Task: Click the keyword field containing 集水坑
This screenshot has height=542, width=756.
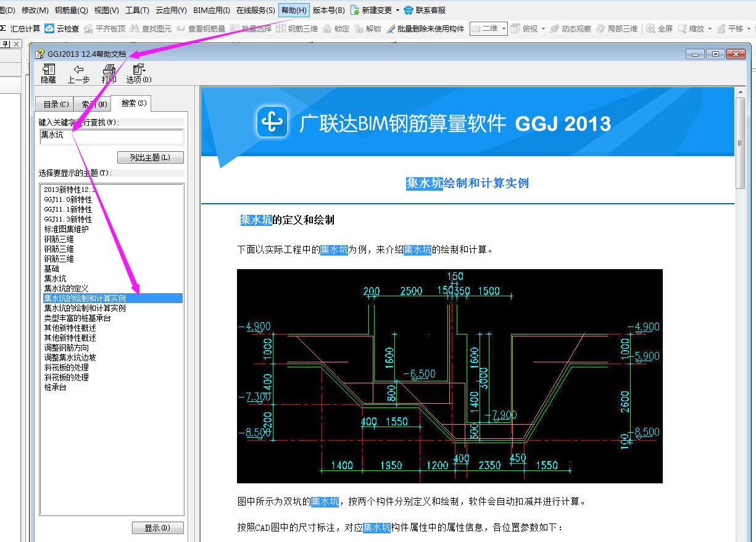Action: (112, 136)
